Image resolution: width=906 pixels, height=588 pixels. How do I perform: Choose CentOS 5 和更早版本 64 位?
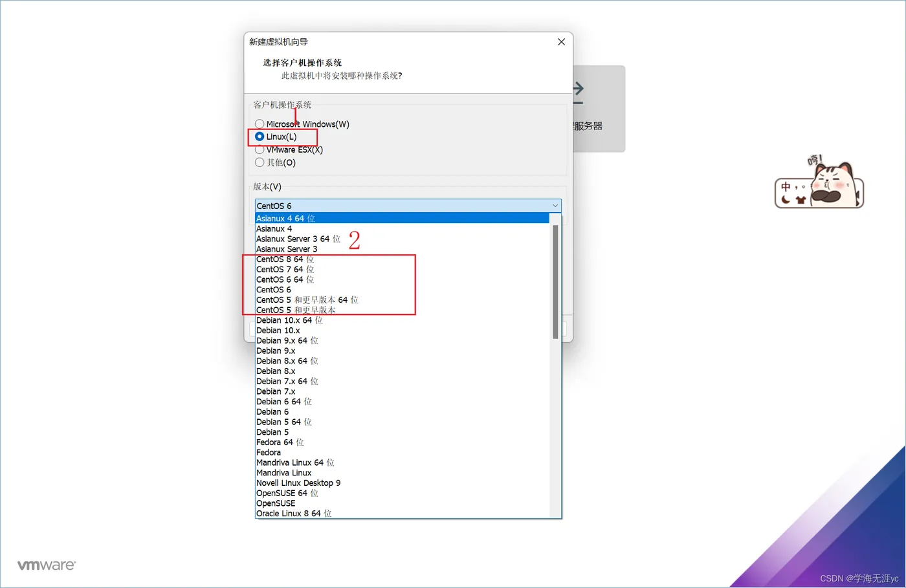click(x=402, y=300)
